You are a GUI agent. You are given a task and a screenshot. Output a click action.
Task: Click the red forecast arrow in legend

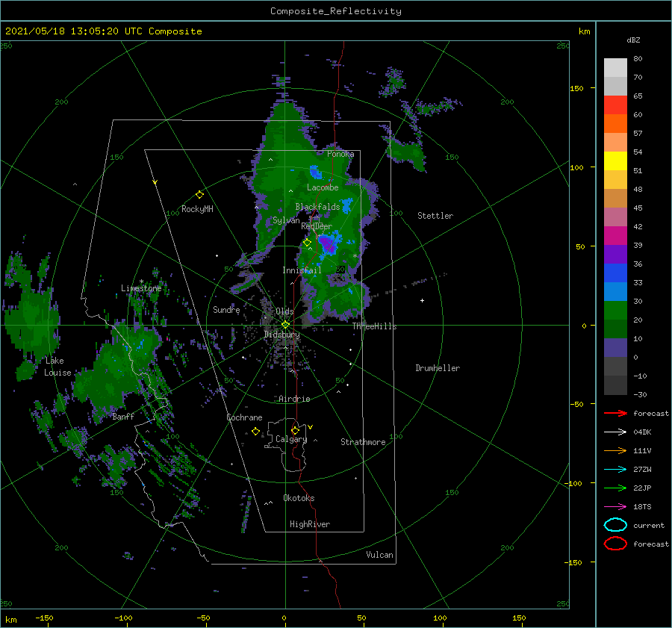pyautogui.click(x=615, y=413)
